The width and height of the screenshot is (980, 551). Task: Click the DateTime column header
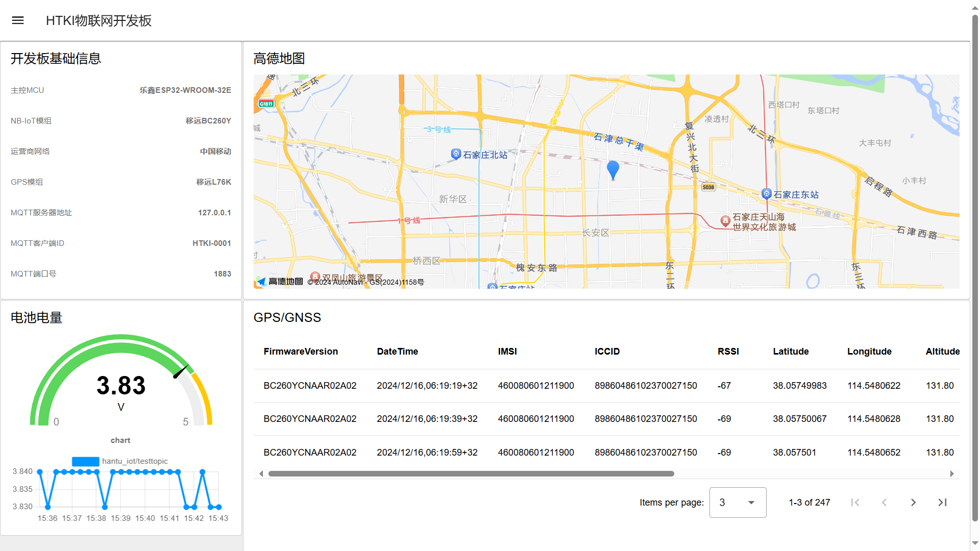(397, 352)
